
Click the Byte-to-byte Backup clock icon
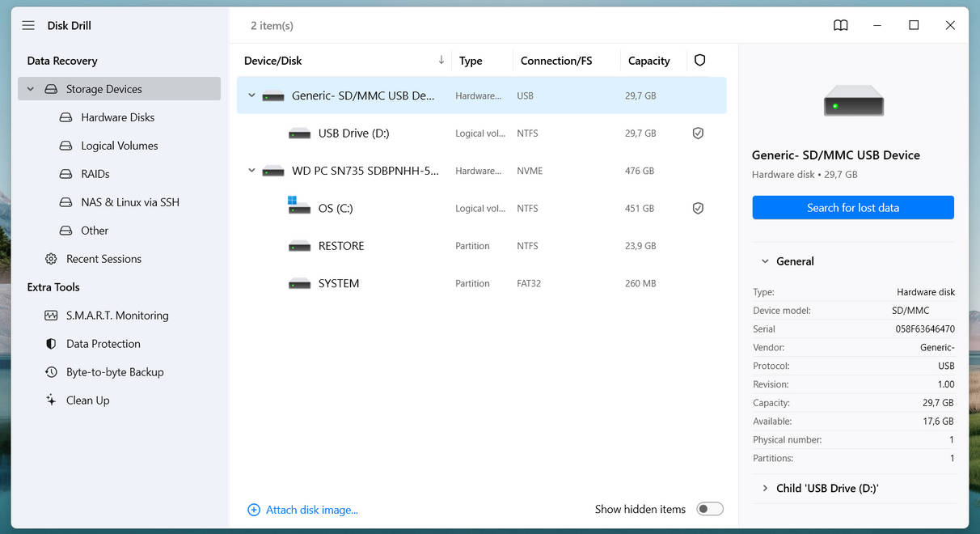pos(51,372)
